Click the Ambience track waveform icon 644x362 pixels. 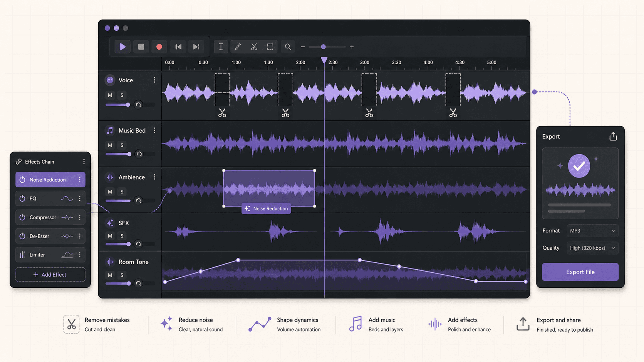tap(110, 177)
